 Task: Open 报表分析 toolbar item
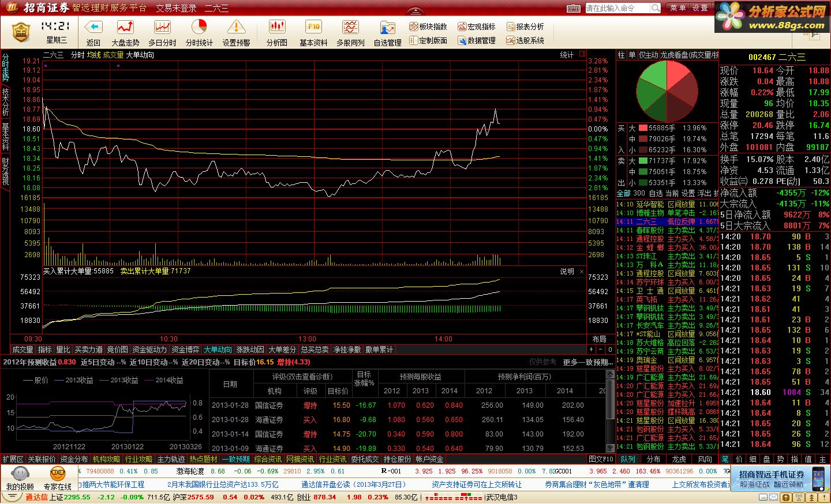[525, 27]
